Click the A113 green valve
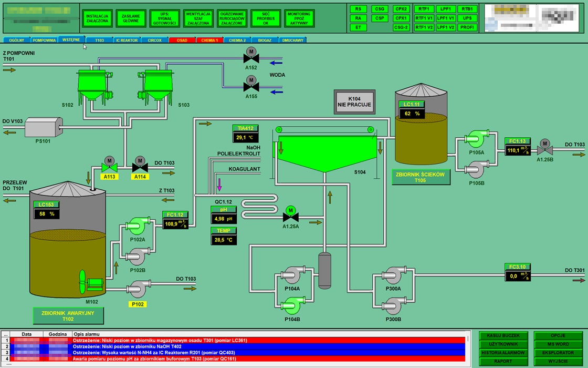This screenshot has width=588, height=368. point(109,167)
